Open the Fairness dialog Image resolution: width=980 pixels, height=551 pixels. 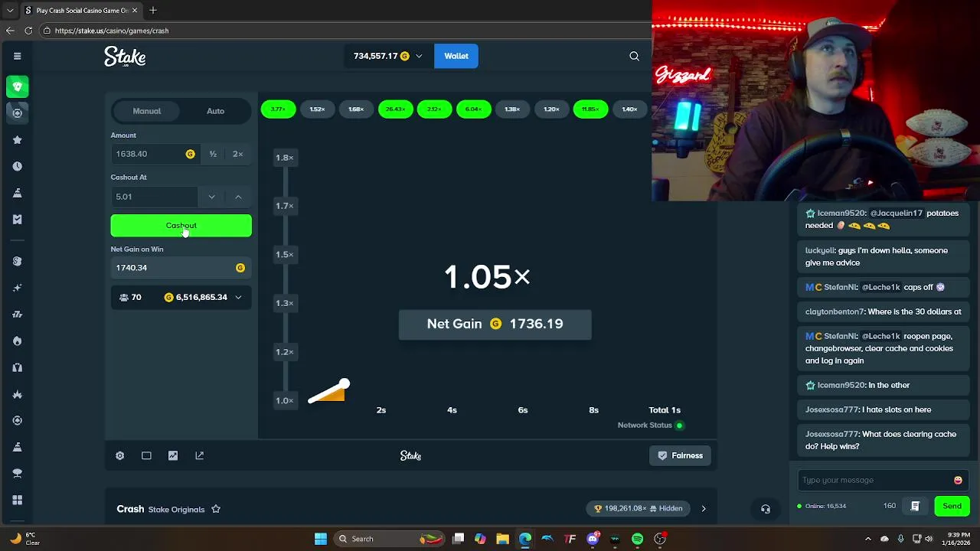pos(680,455)
